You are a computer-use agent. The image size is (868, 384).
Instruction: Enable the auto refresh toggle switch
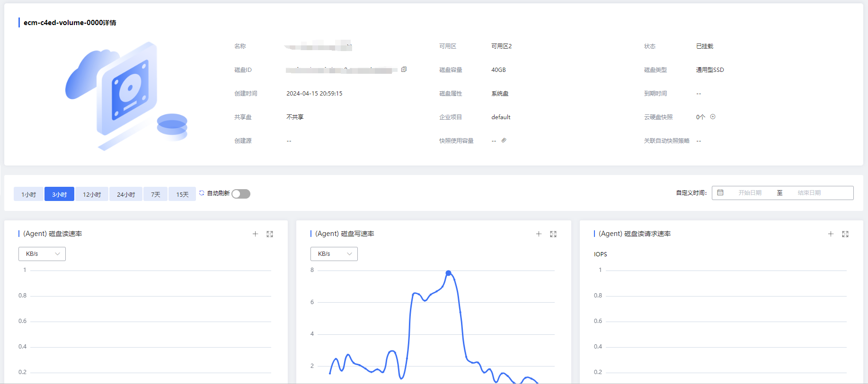click(241, 194)
